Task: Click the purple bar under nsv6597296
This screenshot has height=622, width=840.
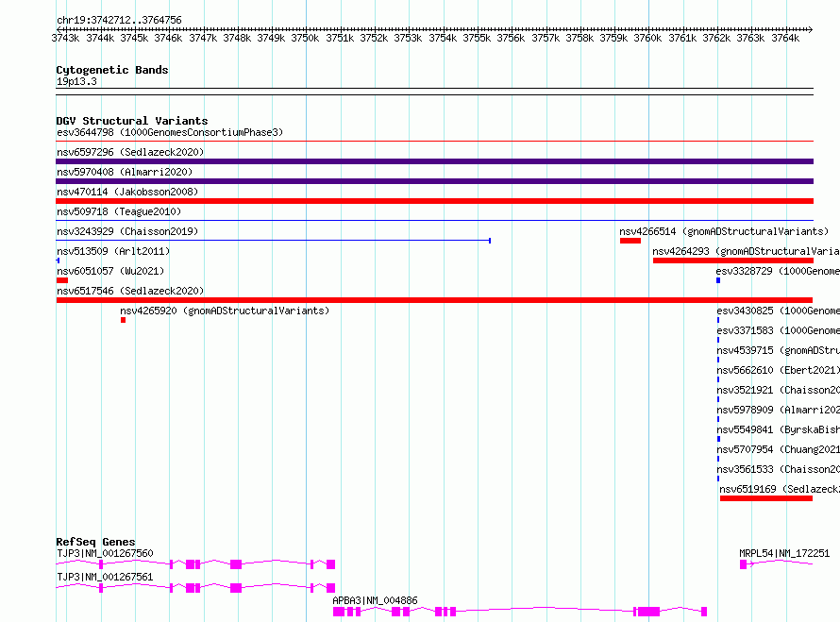Action: click(x=434, y=161)
